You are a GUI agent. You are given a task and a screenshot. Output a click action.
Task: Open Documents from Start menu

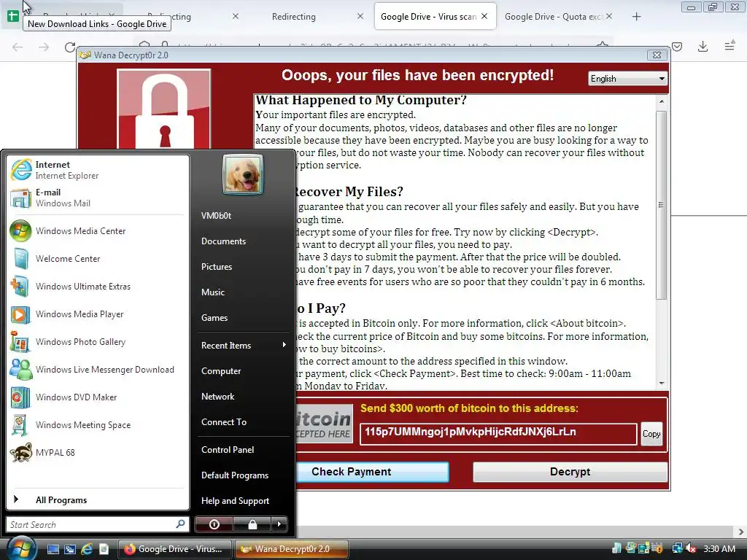coord(243,241)
